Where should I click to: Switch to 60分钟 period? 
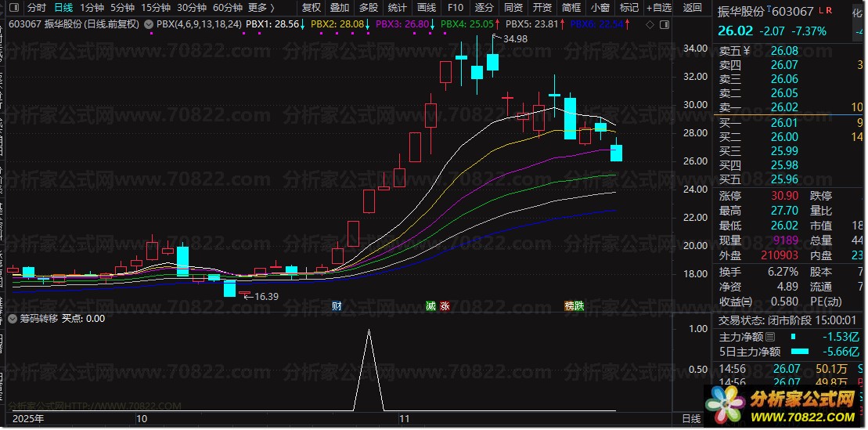tap(228, 8)
